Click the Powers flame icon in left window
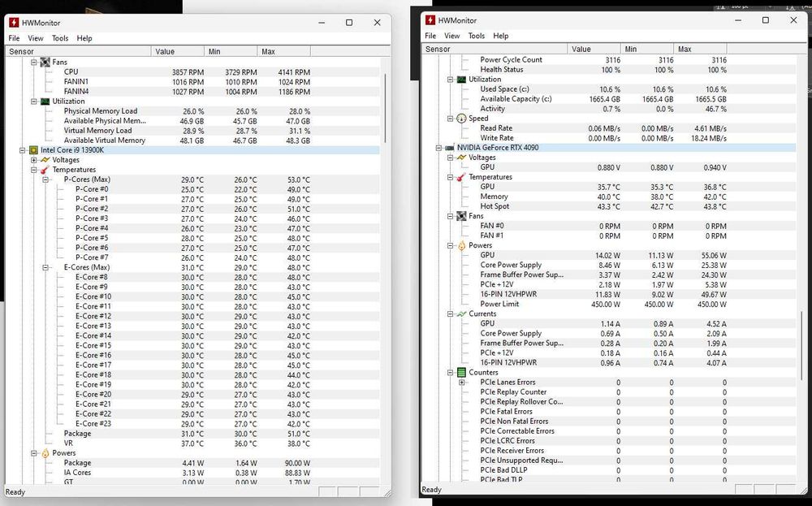The image size is (812, 506). tap(45, 453)
